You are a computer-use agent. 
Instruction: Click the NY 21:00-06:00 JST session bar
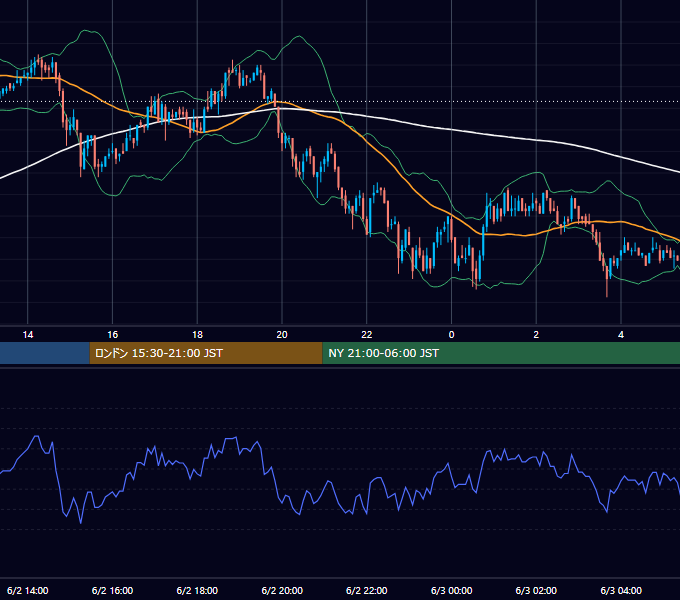tap(501, 353)
